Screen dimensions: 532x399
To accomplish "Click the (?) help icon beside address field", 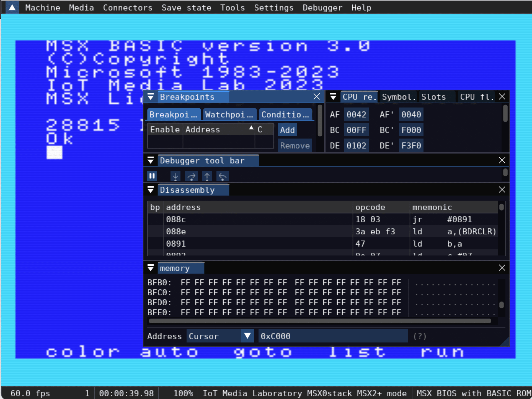I will (420, 336).
